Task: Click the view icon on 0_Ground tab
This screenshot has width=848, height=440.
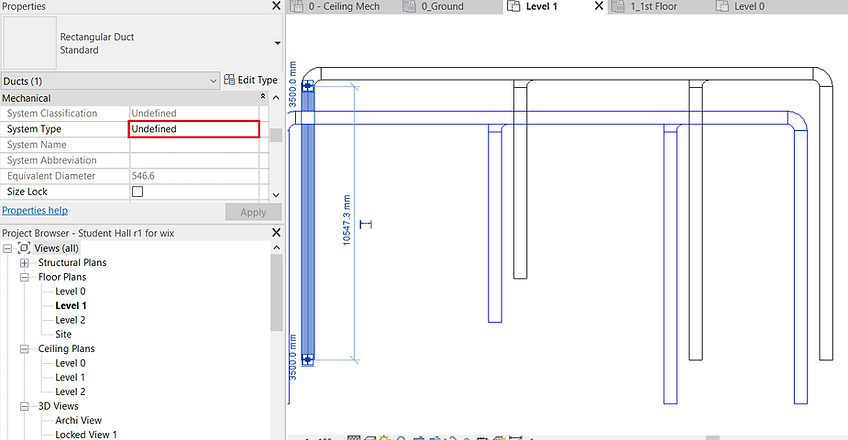Action: click(x=410, y=6)
